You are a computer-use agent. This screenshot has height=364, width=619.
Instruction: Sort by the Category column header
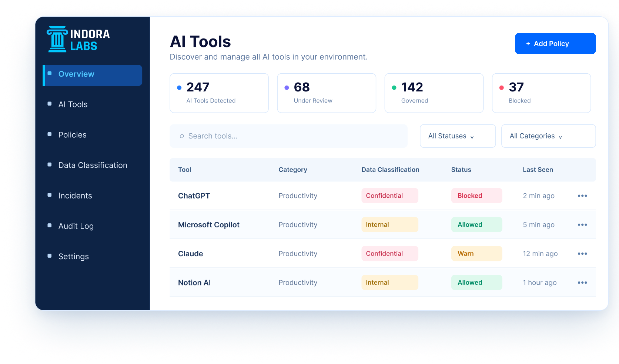tap(293, 170)
